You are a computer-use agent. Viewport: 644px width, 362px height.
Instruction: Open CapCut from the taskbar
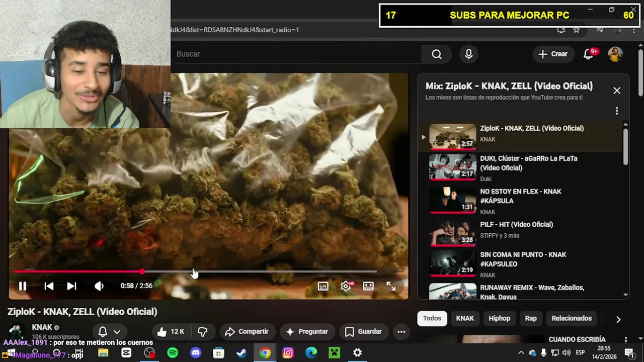pos(126,353)
